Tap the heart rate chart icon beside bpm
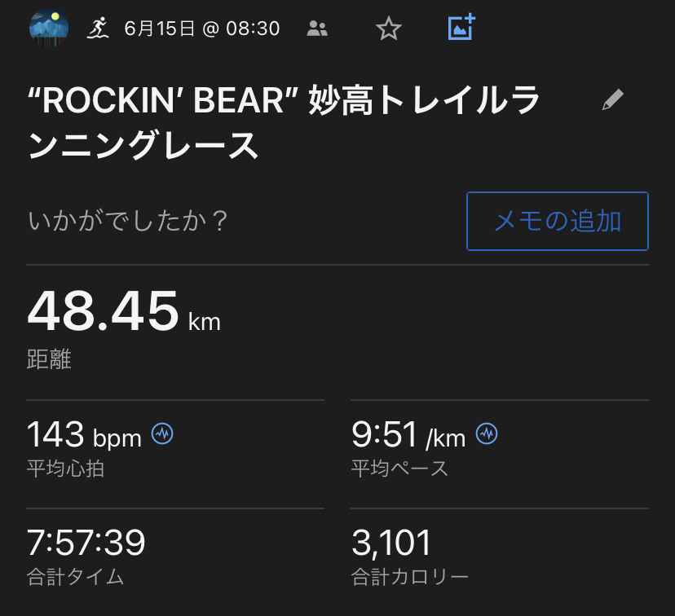This screenshot has height=616, width=675. click(x=163, y=434)
